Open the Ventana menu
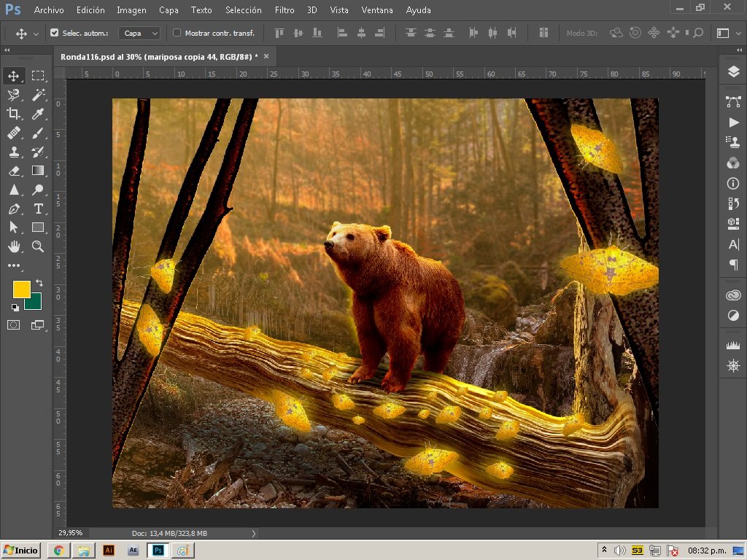The width and height of the screenshot is (747, 560). (377, 10)
